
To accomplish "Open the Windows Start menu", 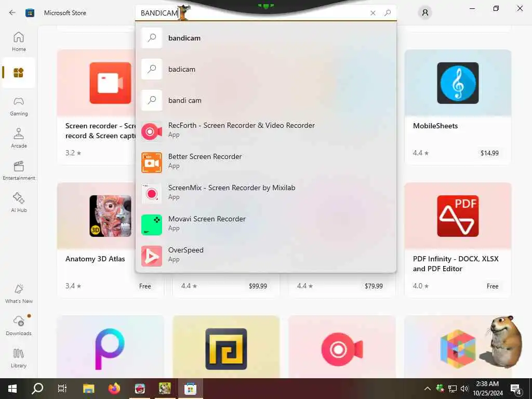I will click(12, 389).
